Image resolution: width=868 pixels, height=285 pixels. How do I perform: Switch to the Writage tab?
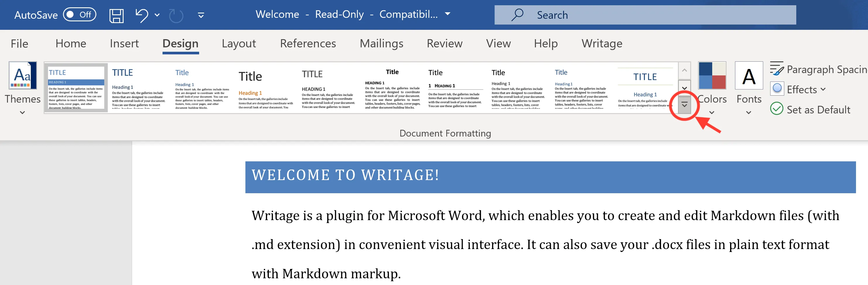602,43
